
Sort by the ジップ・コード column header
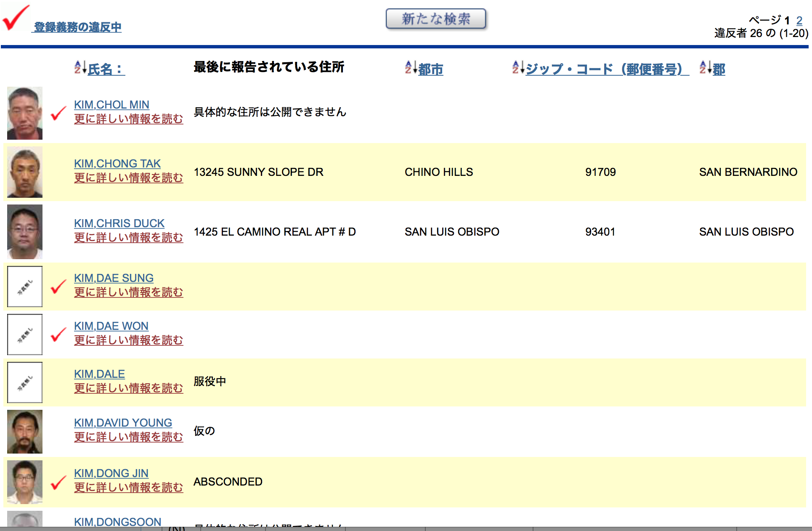click(x=607, y=69)
